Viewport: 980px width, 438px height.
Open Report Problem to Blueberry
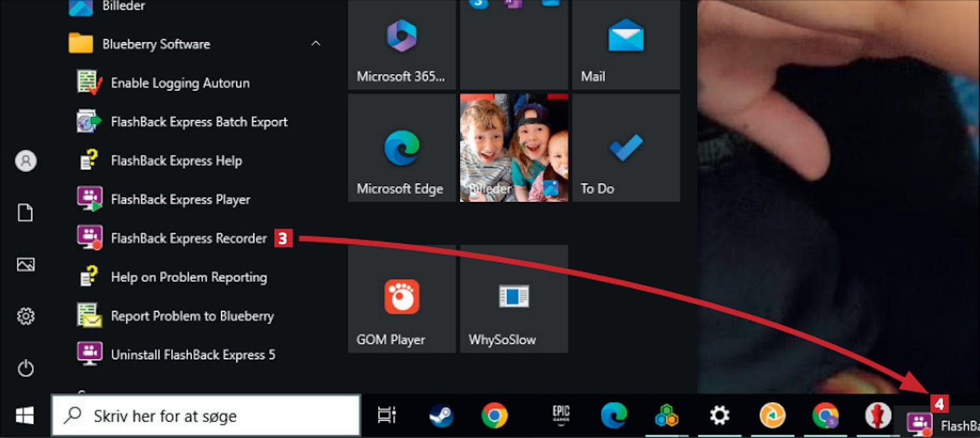pos(191,316)
